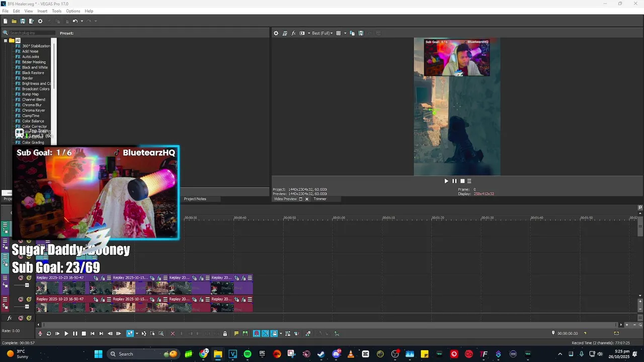Save snapshot to file icon
This screenshot has width=644, height=362.
[x=361, y=33]
